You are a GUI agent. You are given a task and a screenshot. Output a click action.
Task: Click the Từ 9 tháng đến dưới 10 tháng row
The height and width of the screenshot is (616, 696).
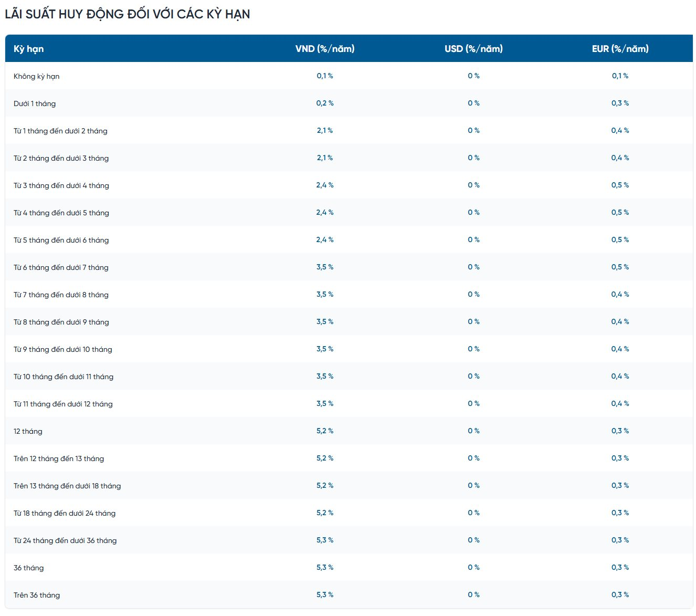click(x=63, y=349)
